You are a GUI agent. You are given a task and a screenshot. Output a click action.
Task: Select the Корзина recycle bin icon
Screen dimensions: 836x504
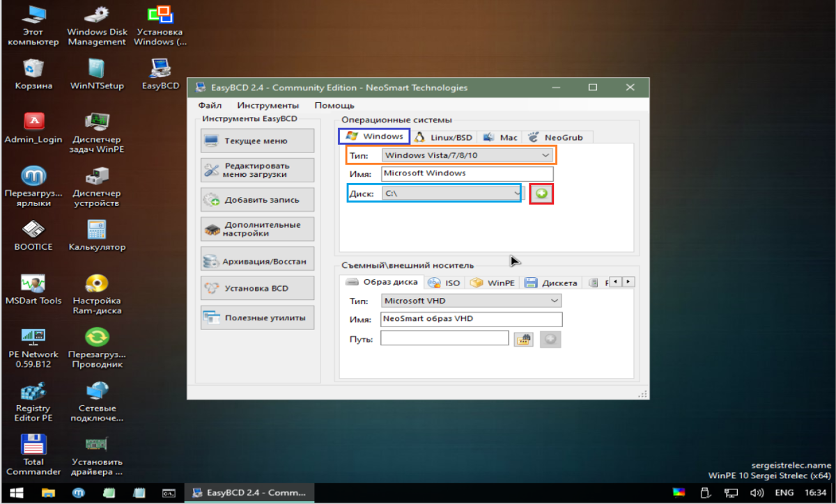click(33, 74)
